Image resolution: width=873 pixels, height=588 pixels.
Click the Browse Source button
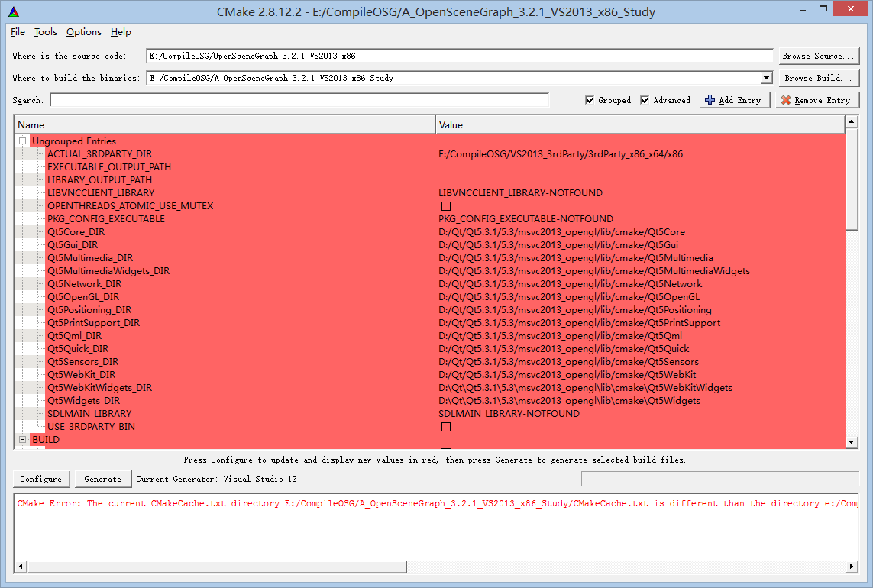819,56
